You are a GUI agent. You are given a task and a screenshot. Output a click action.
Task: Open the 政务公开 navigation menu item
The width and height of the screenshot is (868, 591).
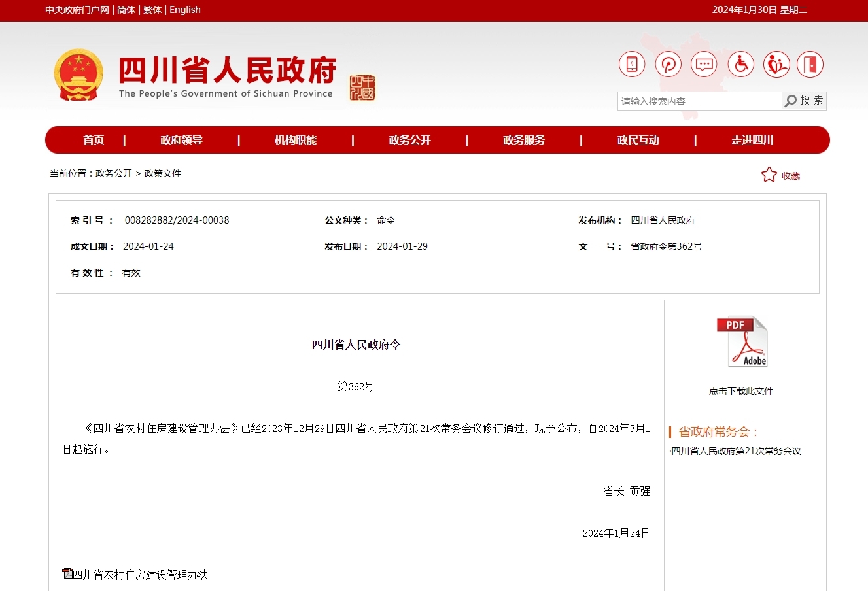409,140
